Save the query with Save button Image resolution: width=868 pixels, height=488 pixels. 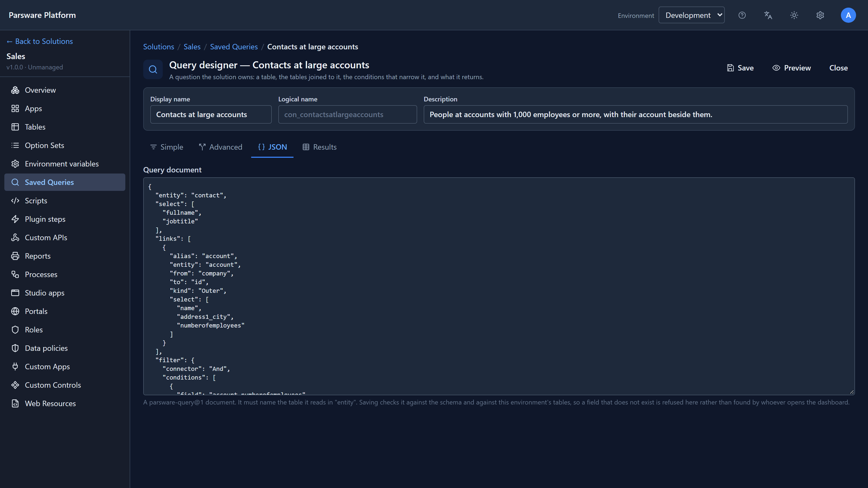(740, 68)
